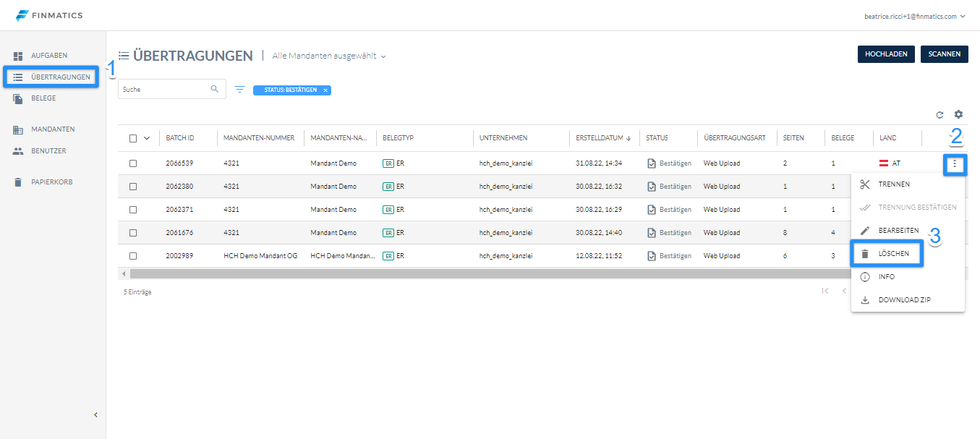Open Papierkorb in the sidebar

[x=51, y=182]
